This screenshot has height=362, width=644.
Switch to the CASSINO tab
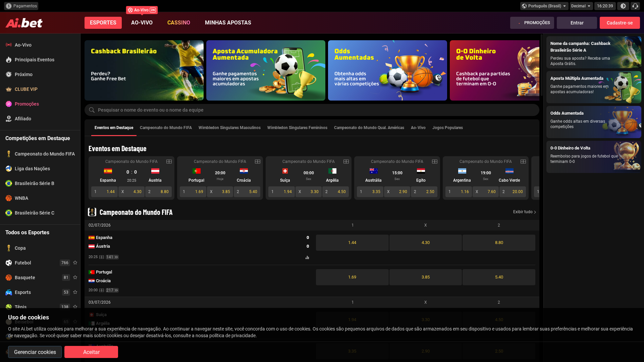coord(179,23)
